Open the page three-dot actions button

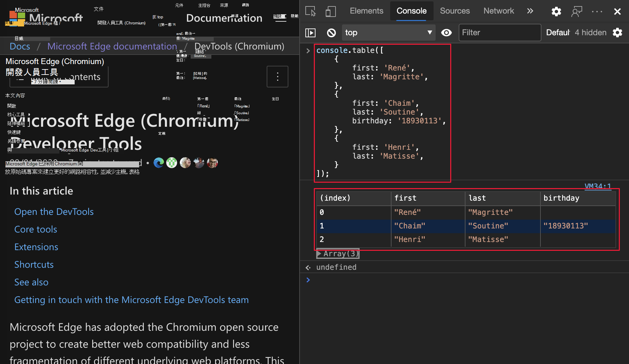(x=278, y=77)
